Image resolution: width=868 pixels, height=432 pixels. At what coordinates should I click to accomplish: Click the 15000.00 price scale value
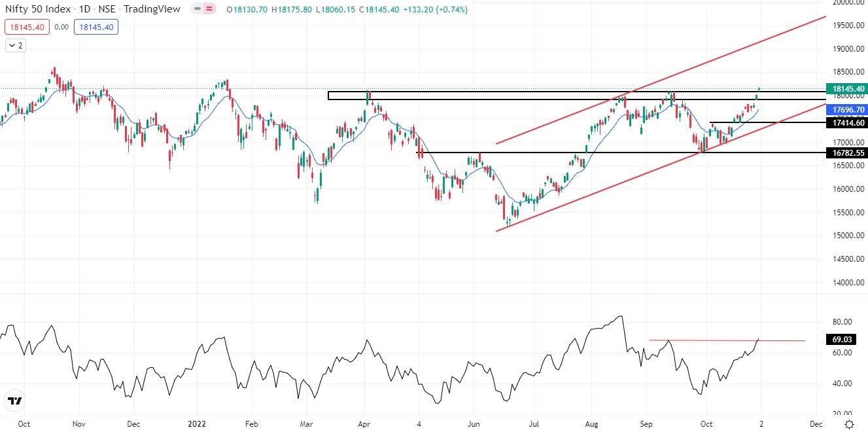pyautogui.click(x=847, y=236)
